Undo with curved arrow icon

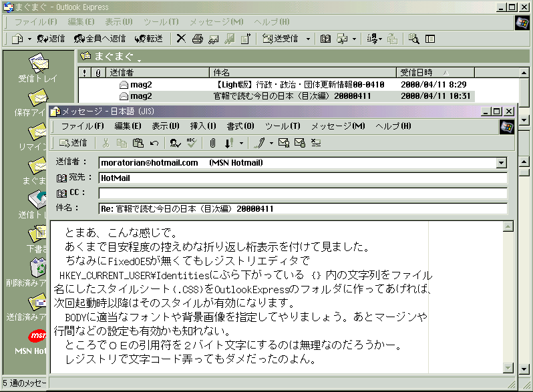click(154, 143)
